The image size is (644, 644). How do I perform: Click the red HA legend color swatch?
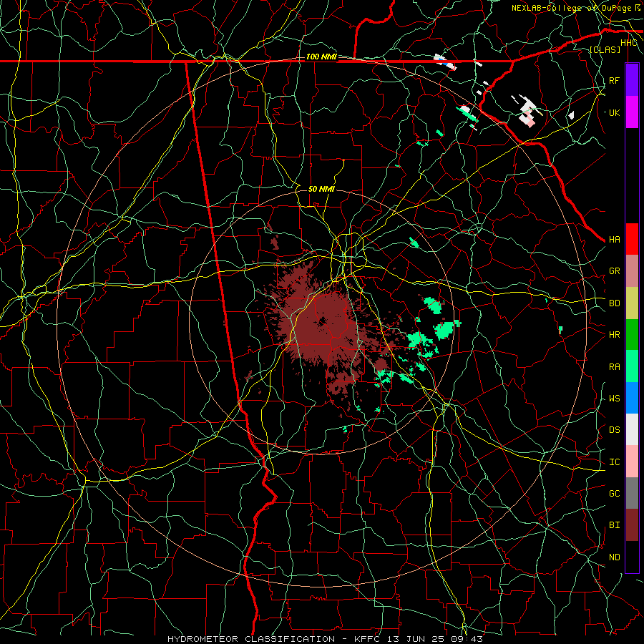(x=632, y=239)
